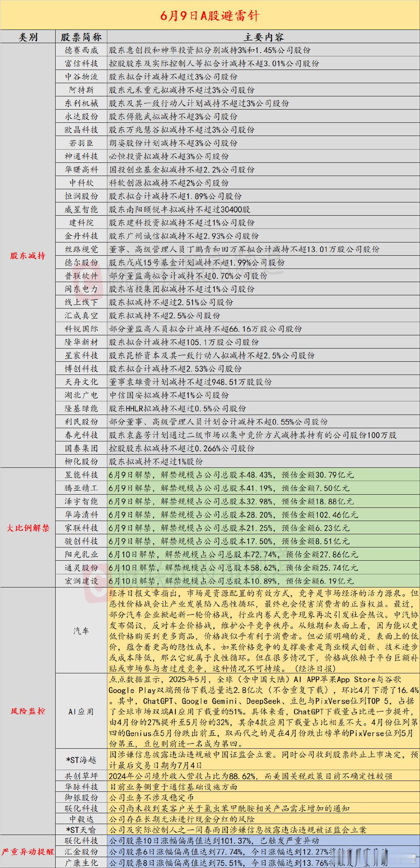This screenshot has height=868, width=420.
Task: Click the '宏润建设' stock cell
Action: 81,581
